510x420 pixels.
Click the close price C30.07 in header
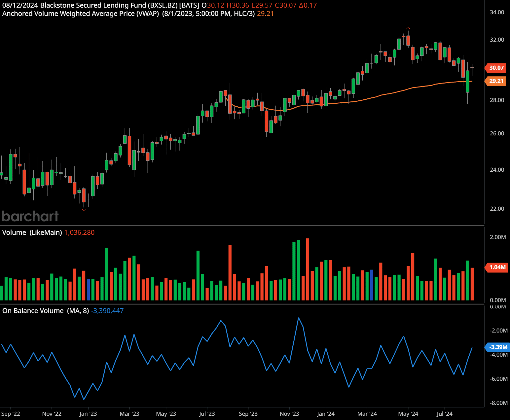pyautogui.click(x=286, y=5)
